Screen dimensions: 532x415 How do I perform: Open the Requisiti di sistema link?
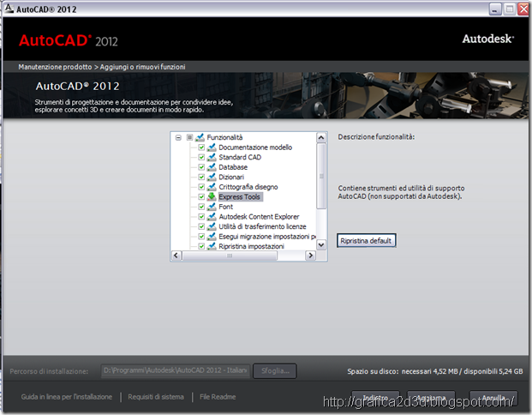[x=156, y=397]
